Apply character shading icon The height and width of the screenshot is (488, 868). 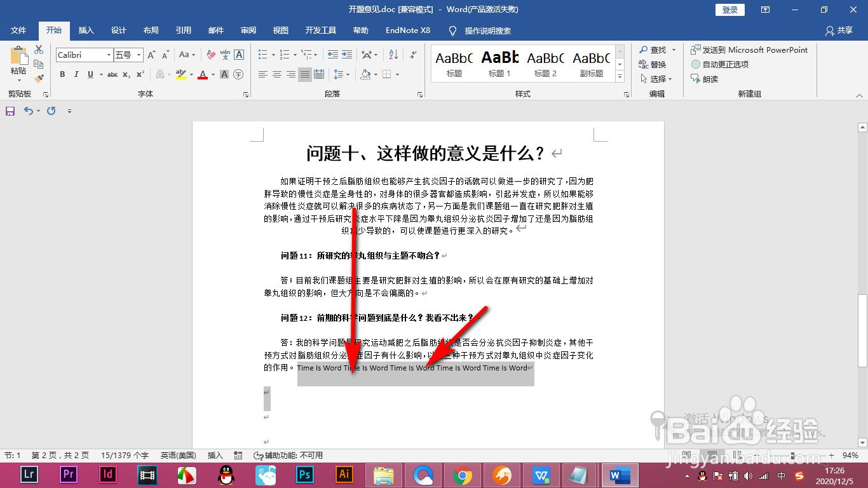[x=224, y=74]
